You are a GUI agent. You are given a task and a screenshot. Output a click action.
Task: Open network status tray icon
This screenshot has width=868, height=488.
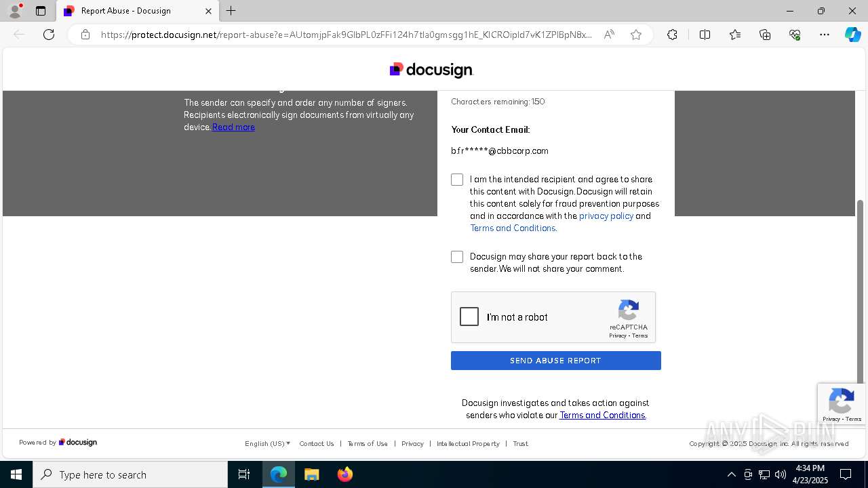click(x=764, y=474)
